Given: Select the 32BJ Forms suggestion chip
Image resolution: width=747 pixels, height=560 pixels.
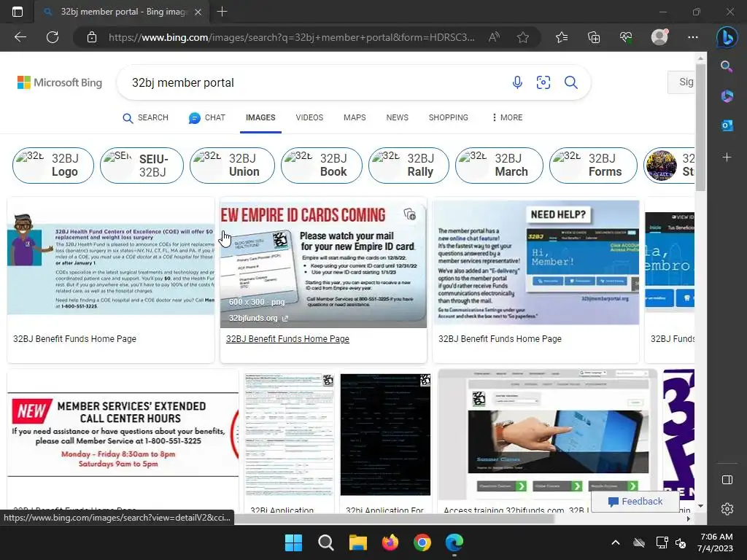Looking at the screenshot, I should pos(593,166).
